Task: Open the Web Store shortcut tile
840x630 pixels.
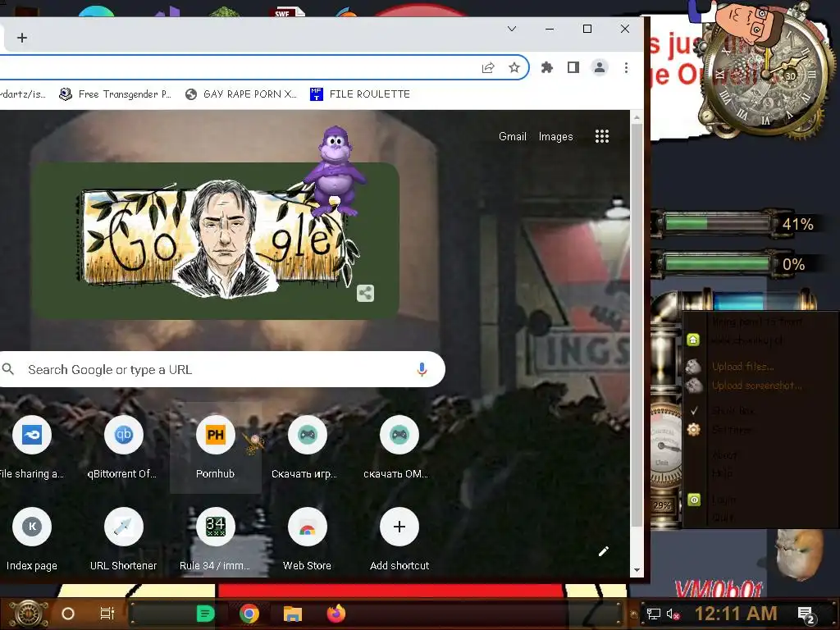Action: click(x=307, y=540)
